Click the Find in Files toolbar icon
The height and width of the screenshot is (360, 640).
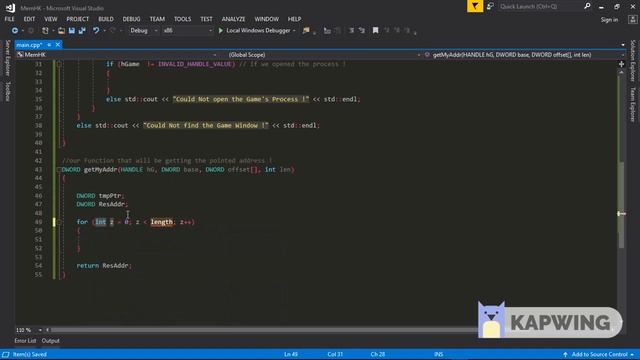(306, 31)
